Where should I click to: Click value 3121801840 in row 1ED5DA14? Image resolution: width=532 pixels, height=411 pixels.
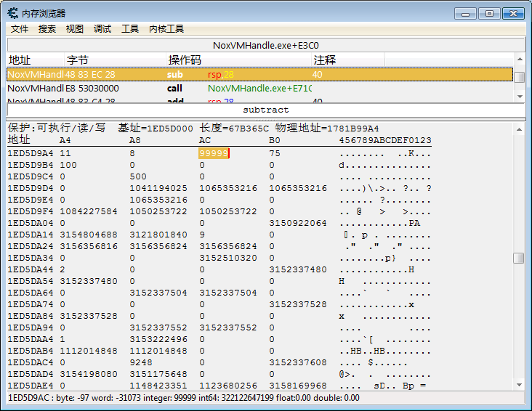coord(158,235)
